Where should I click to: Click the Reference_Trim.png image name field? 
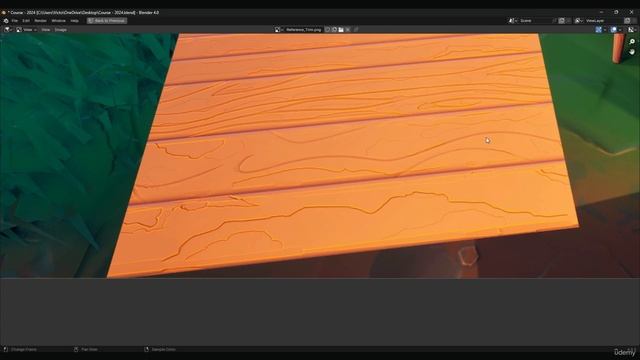coord(304,29)
